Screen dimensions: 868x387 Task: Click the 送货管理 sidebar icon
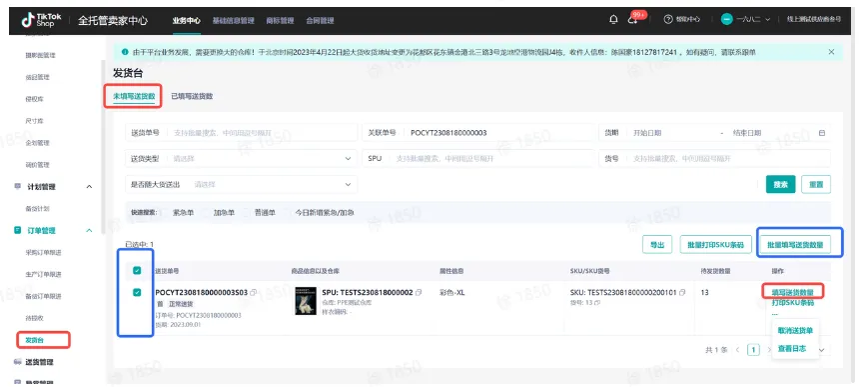point(18,362)
